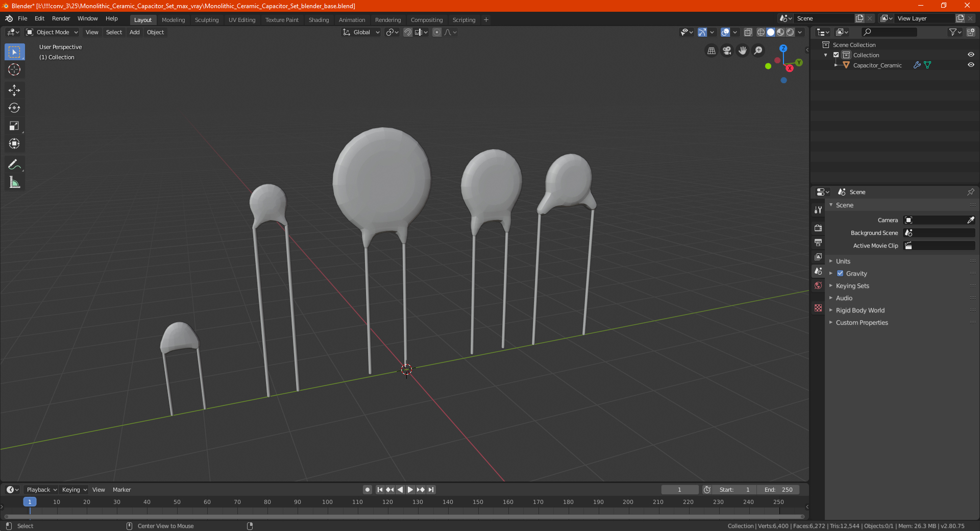Select the Select Box tool

[x=14, y=52]
